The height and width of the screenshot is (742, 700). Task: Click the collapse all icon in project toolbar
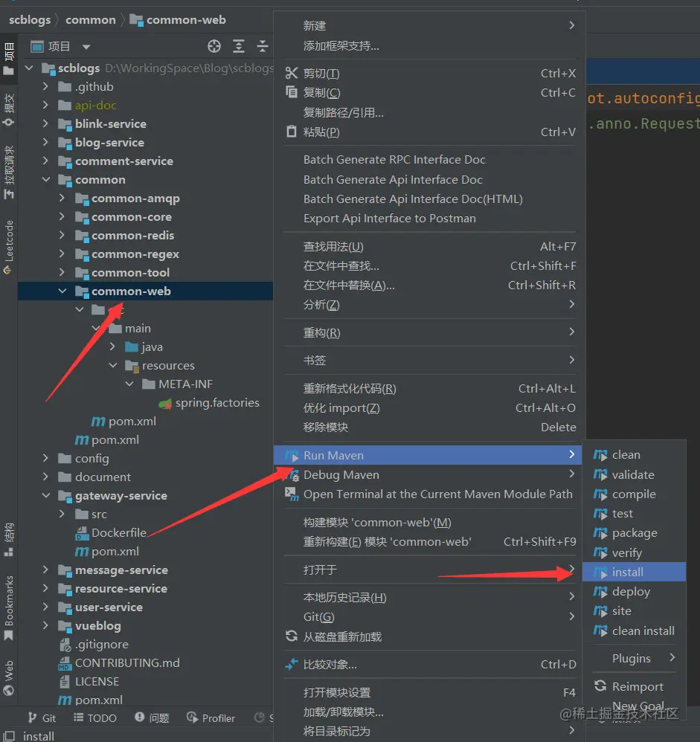(x=263, y=46)
